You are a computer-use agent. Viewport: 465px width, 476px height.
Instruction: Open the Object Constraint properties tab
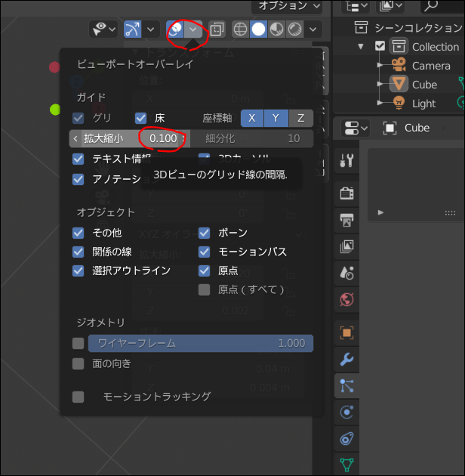346,439
